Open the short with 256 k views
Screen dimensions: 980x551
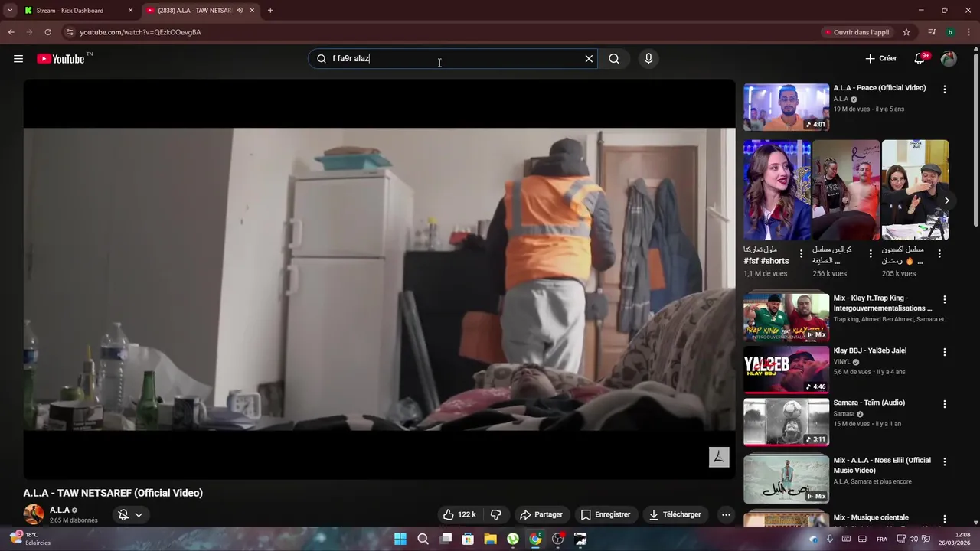click(x=846, y=190)
